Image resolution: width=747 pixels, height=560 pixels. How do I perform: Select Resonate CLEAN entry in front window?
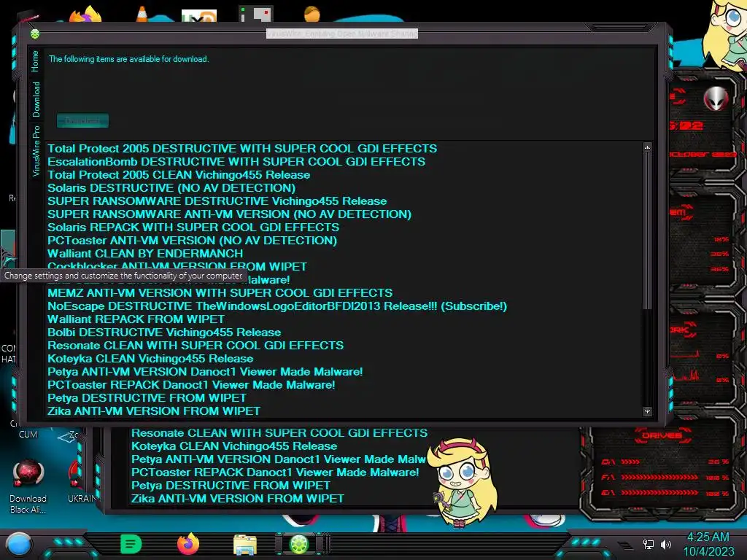click(x=196, y=345)
